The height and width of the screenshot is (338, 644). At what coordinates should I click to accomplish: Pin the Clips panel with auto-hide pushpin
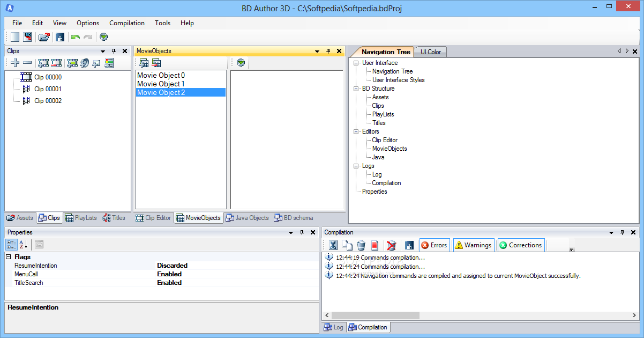(x=114, y=51)
